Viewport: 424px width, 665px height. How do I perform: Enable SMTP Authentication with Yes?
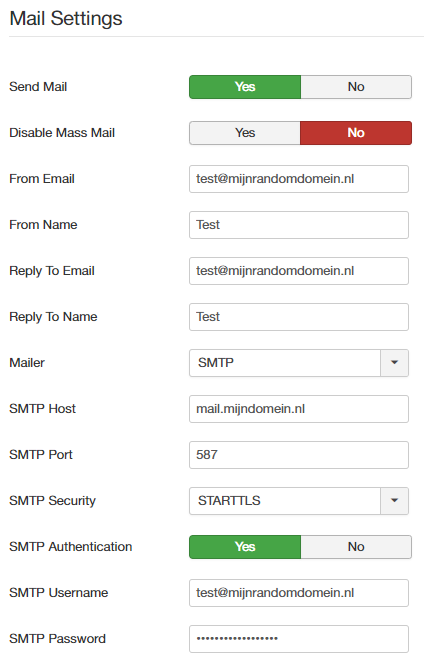coord(245,547)
